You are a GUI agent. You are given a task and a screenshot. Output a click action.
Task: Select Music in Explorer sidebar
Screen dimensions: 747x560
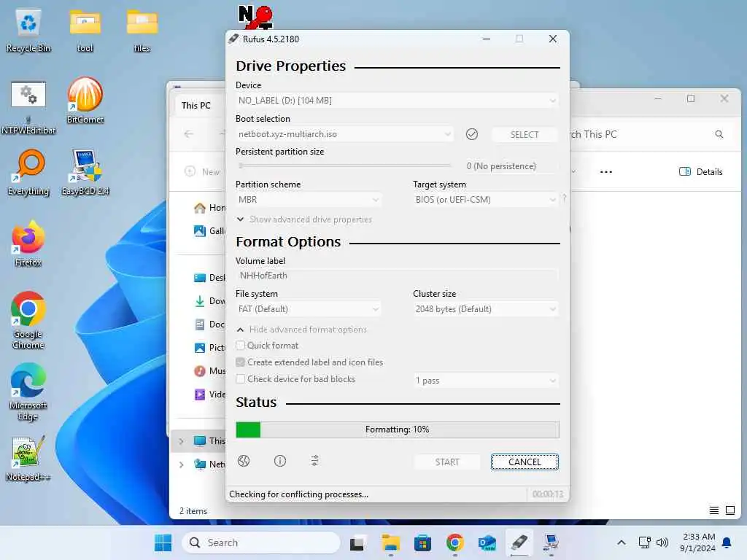click(209, 371)
